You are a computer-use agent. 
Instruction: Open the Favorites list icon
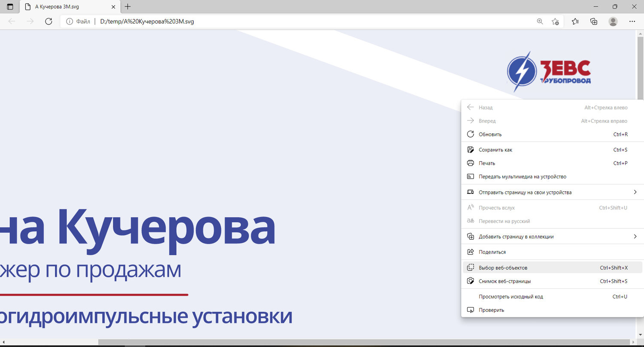[575, 21]
